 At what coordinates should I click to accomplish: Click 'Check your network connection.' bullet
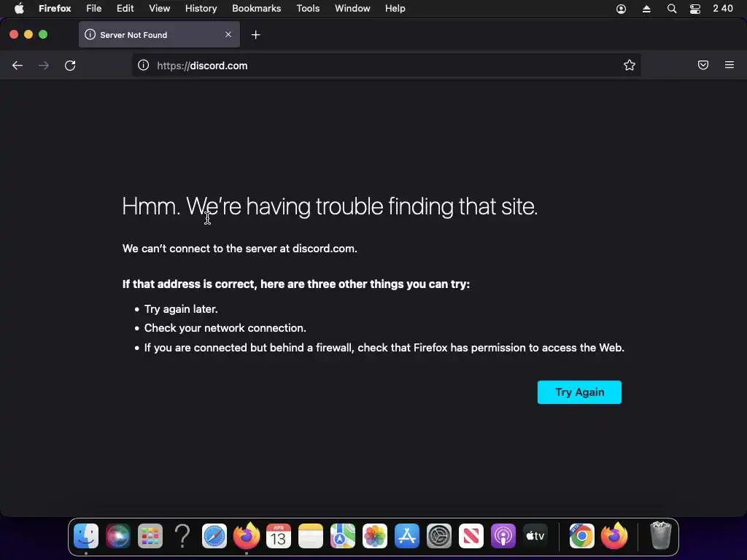point(225,328)
